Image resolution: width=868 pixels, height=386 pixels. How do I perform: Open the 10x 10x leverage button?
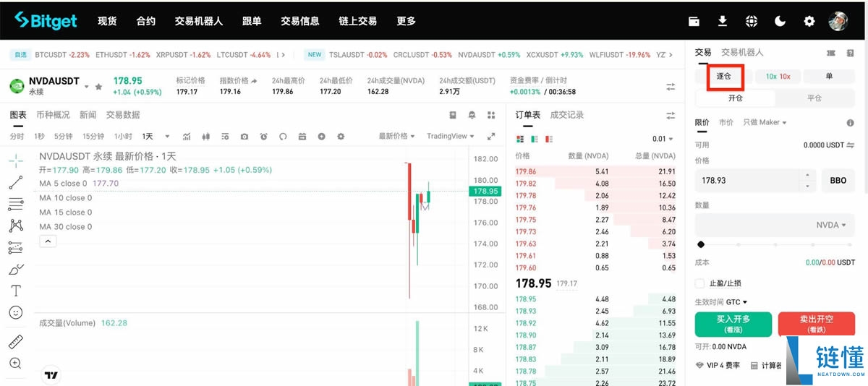(x=778, y=76)
